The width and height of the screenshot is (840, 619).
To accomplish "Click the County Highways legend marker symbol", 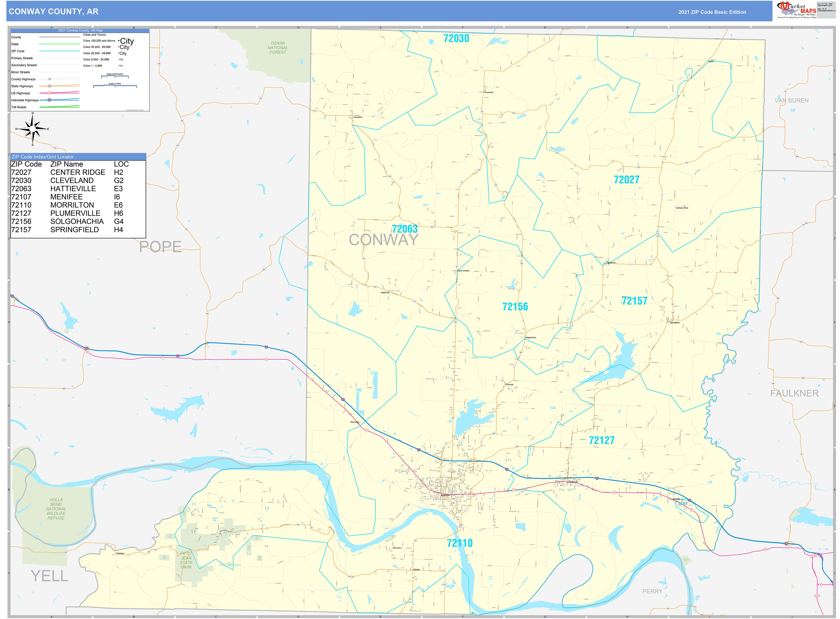I will [50, 79].
